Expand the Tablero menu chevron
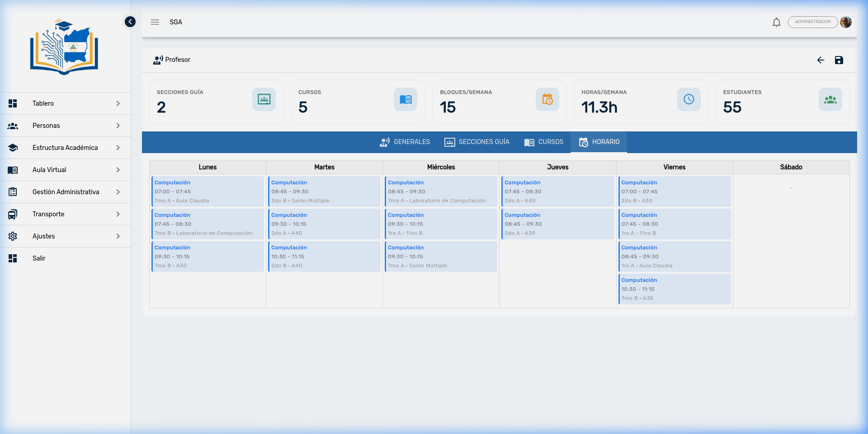This screenshot has width=868, height=434. pos(118,103)
